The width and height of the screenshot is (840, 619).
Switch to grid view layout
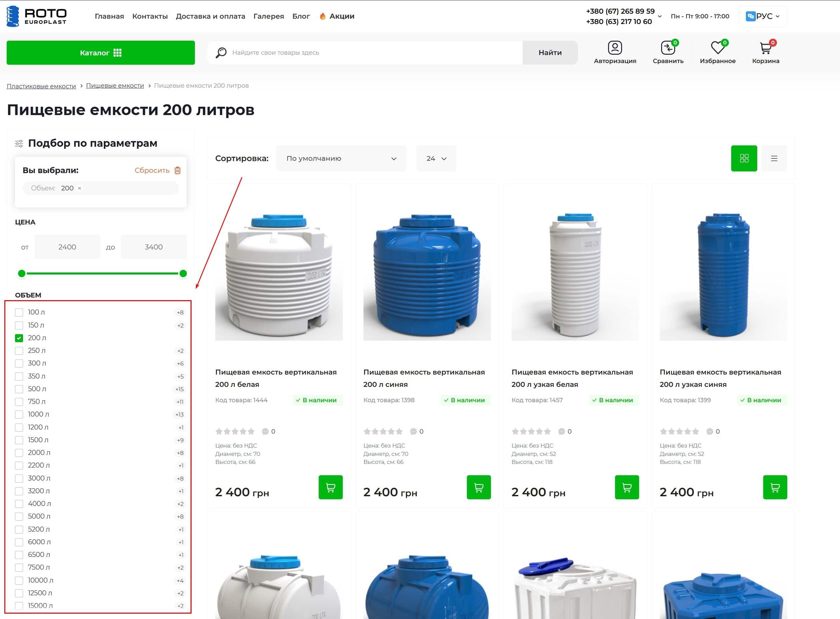coord(744,158)
